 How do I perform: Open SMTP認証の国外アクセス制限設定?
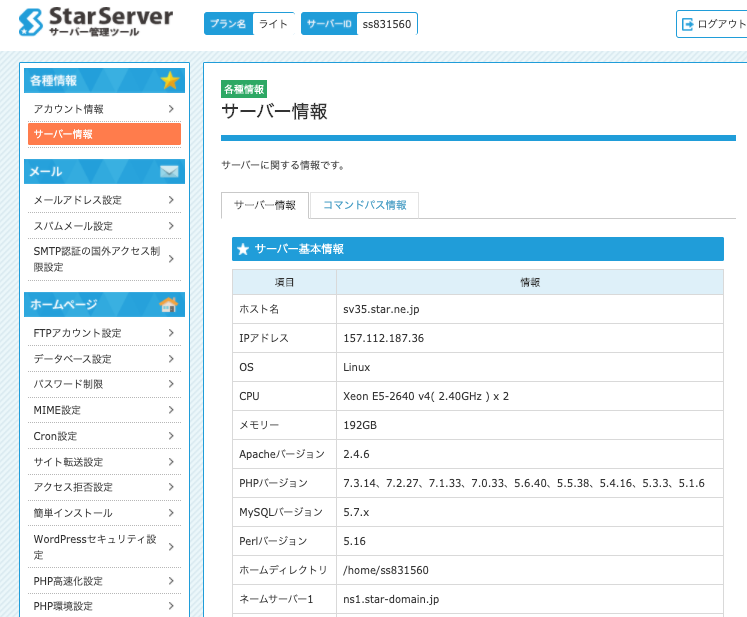pos(104,259)
